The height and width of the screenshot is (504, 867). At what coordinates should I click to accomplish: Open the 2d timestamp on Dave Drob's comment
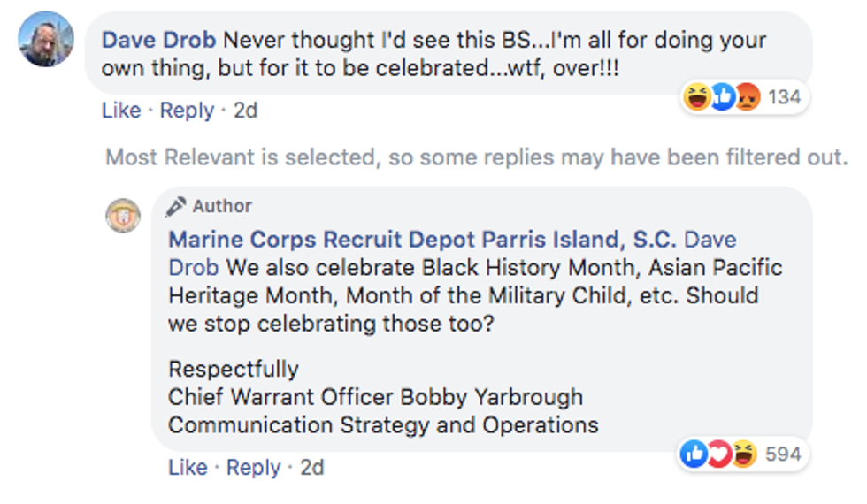(x=245, y=111)
